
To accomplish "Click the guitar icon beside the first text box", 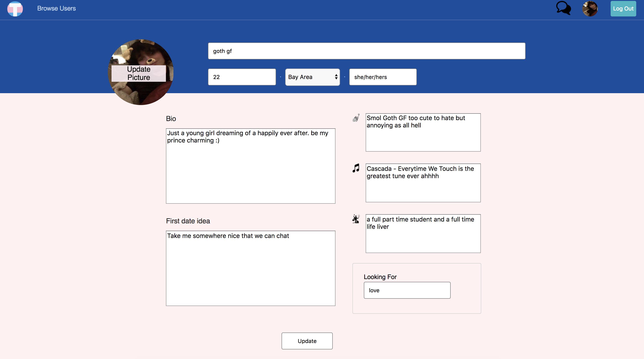I will [356, 118].
